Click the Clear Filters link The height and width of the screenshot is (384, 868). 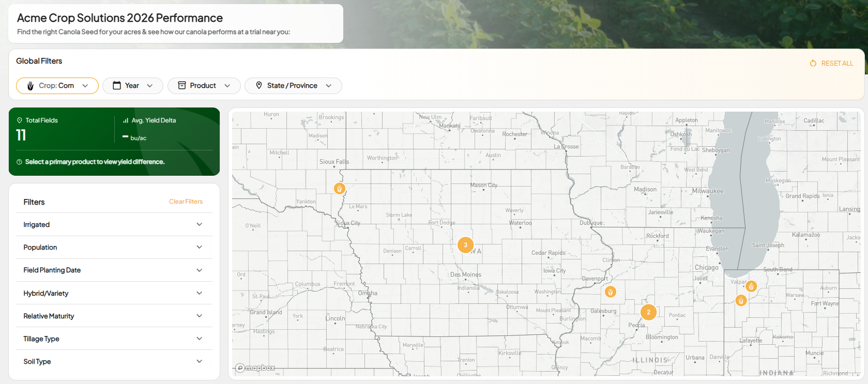(186, 202)
